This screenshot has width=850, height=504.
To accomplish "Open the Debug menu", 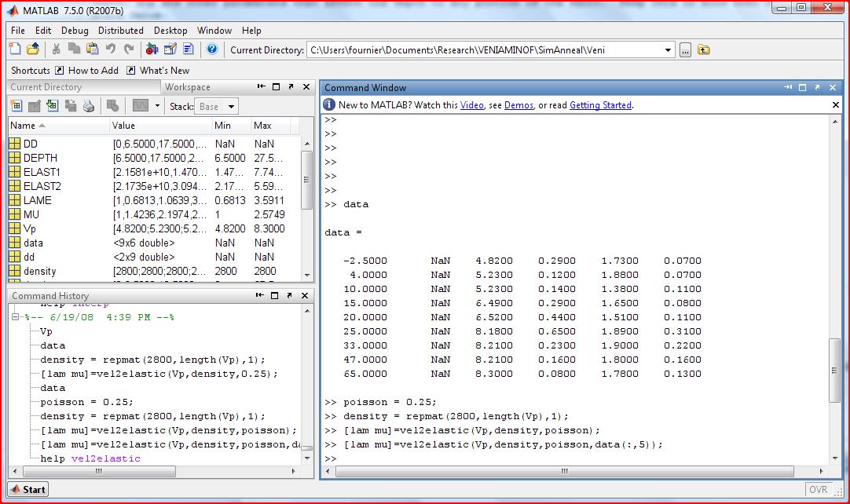I will [75, 31].
